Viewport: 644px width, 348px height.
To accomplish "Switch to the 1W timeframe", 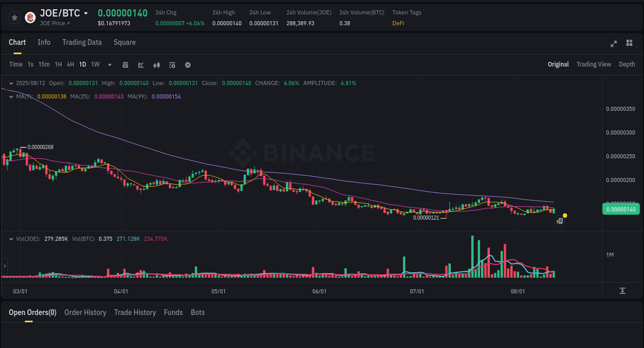I will [x=95, y=64].
